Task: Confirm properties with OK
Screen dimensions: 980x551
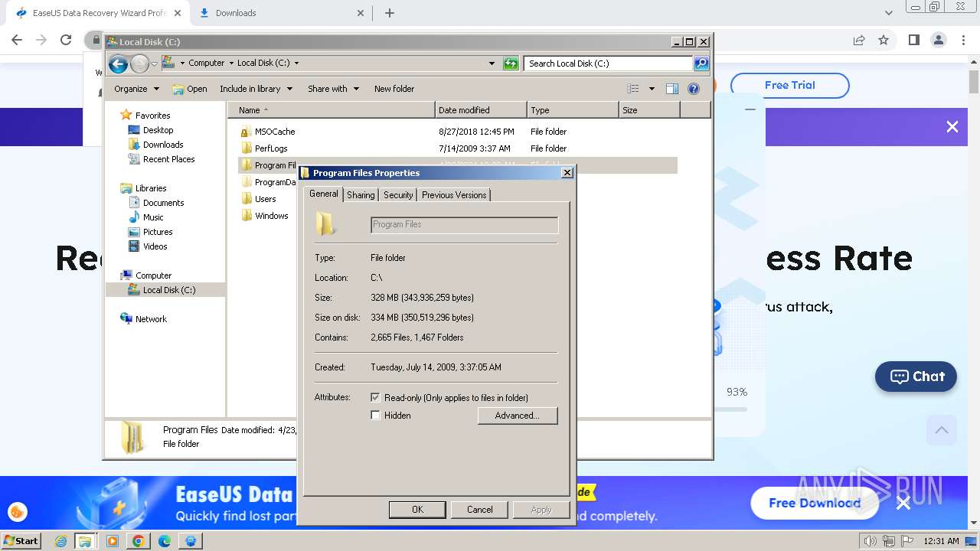Action: (x=417, y=510)
